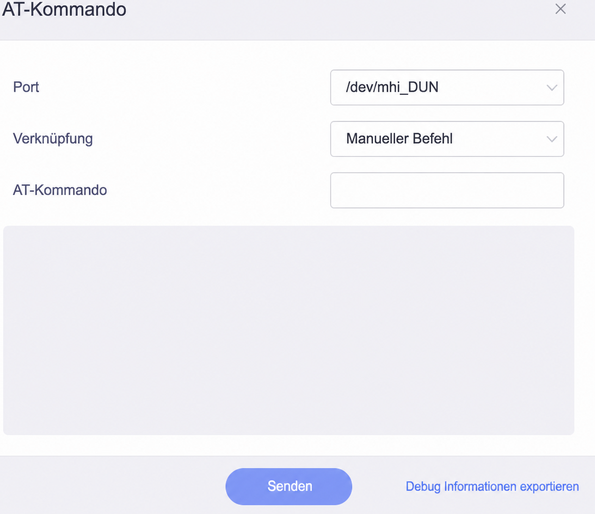Click the Senden button
This screenshot has height=514, width=595.
pyautogui.click(x=289, y=486)
